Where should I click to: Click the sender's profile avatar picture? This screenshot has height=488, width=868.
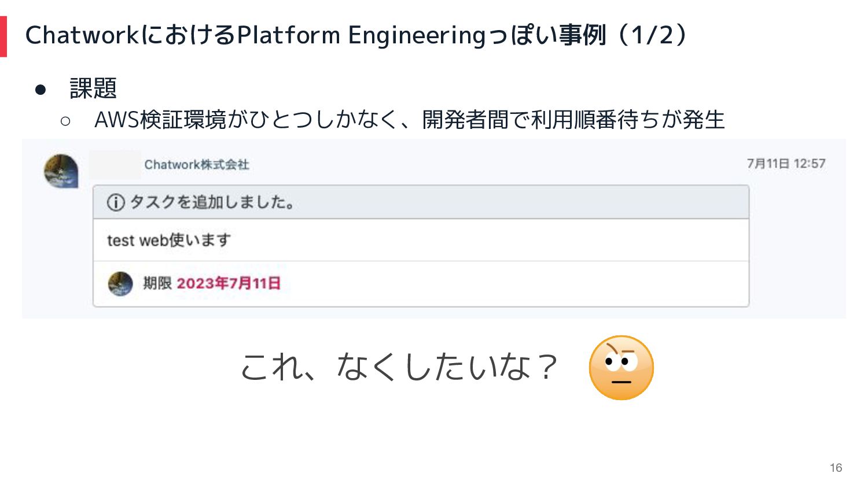point(61,171)
